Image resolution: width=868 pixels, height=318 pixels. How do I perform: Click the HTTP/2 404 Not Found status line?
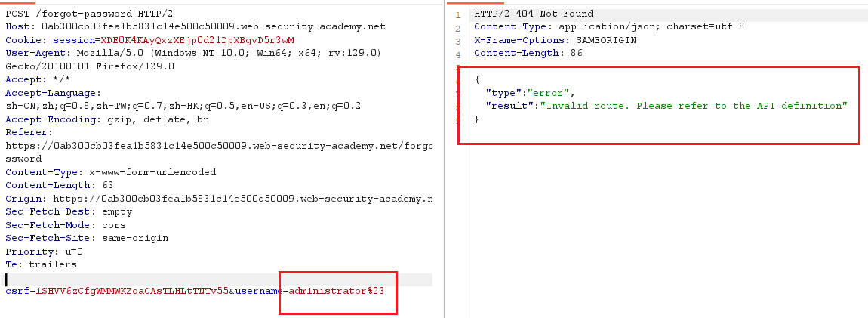tap(534, 14)
